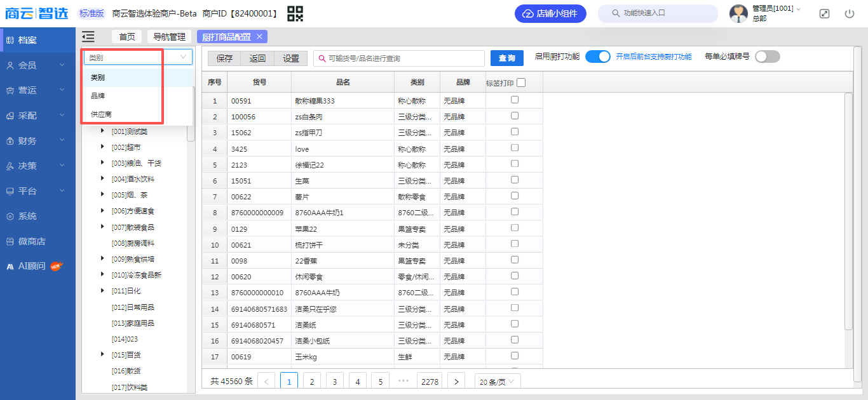This screenshot has height=400, width=868.
Task: Open the 20条/页 page size dropdown
Action: pos(498,381)
